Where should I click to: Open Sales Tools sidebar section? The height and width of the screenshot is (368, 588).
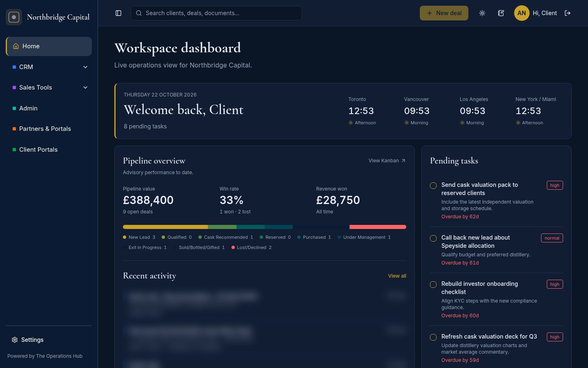pyautogui.click(x=49, y=88)
